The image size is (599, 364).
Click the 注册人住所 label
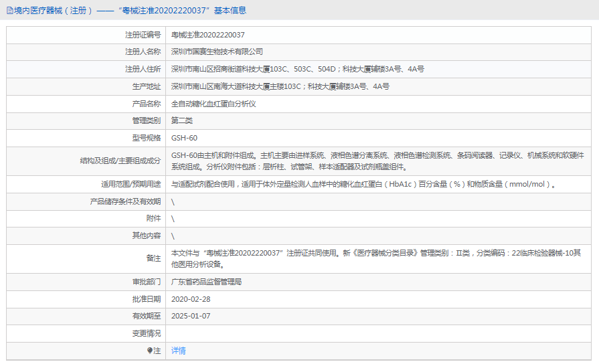click(x=143, y=69)
